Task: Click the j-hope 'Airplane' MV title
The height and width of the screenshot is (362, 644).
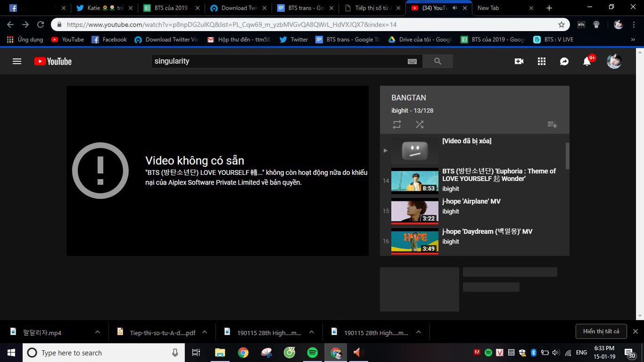Action: coord(471,202)
